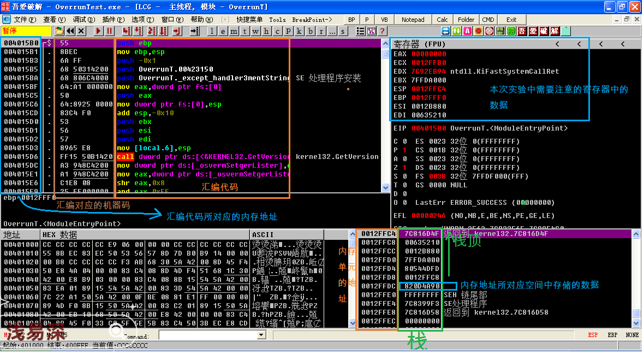Show handles via the 'h' button

click(x=266, y=31)
